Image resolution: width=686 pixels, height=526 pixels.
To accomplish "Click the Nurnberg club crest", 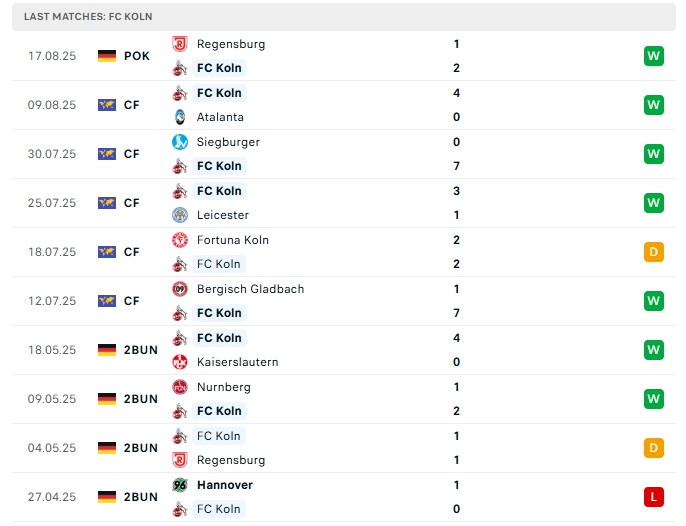I will click(180, 387).
